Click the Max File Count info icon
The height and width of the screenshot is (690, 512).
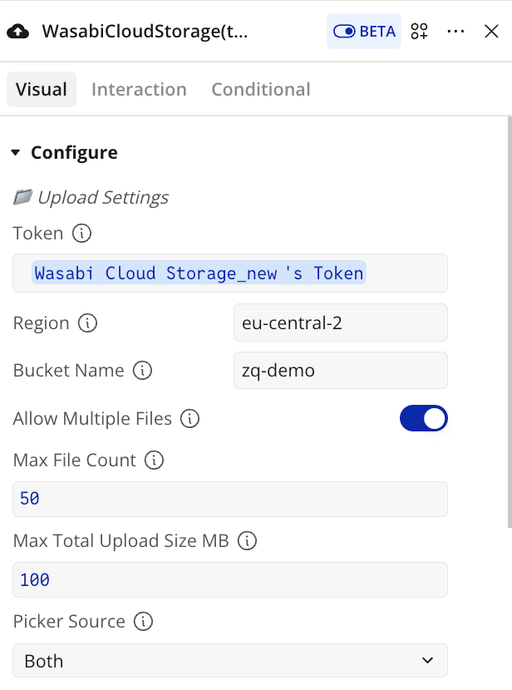pos(154,460)
